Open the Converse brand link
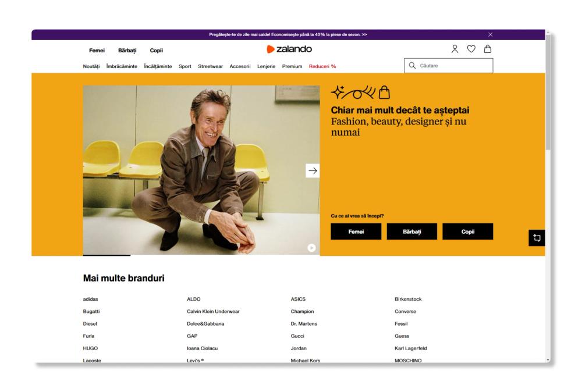 [x=405, y=312]
